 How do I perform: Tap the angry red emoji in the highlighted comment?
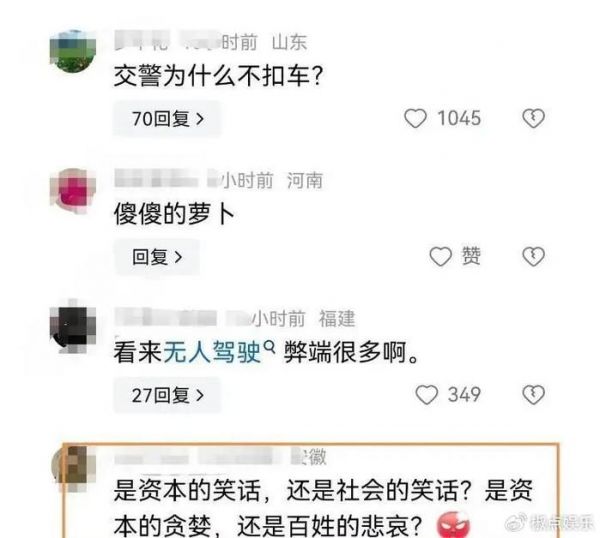click(x=453, y=524)
